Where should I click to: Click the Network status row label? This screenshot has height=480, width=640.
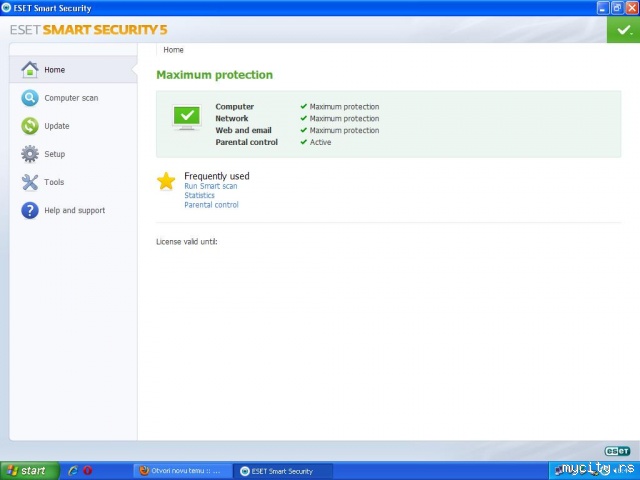[232, 118]
